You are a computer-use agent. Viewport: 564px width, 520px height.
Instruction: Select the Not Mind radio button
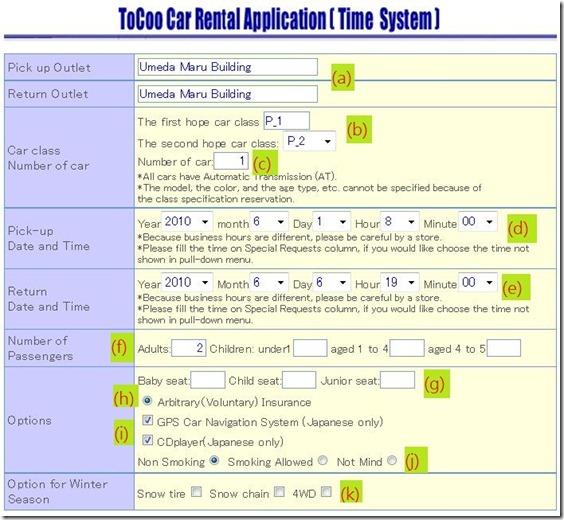click(392, 460)
